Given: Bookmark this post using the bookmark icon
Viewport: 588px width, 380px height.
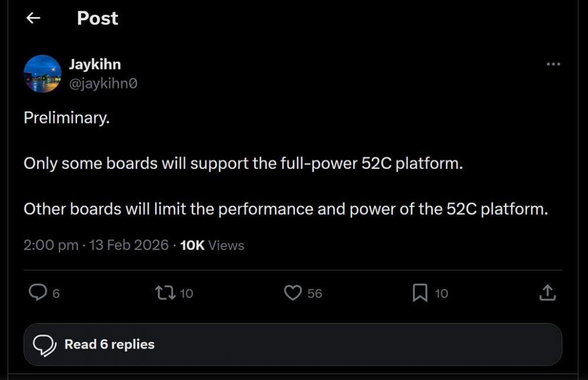Looking at the screenshot, I should pos(420,292).
